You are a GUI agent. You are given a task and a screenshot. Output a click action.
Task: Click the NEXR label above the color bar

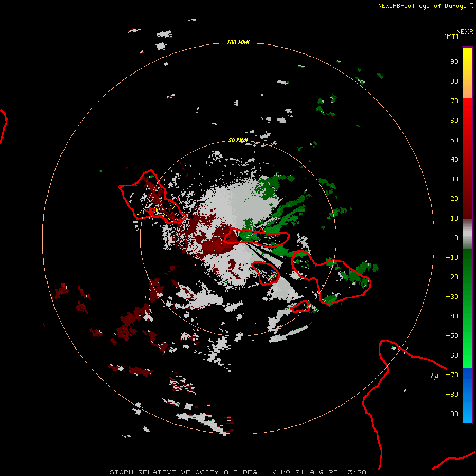coord(465,32)
